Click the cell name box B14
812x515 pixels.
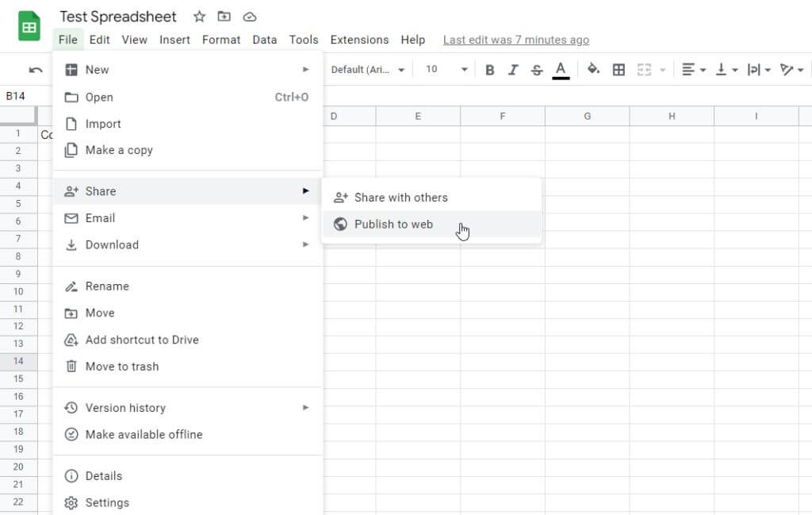15,96
